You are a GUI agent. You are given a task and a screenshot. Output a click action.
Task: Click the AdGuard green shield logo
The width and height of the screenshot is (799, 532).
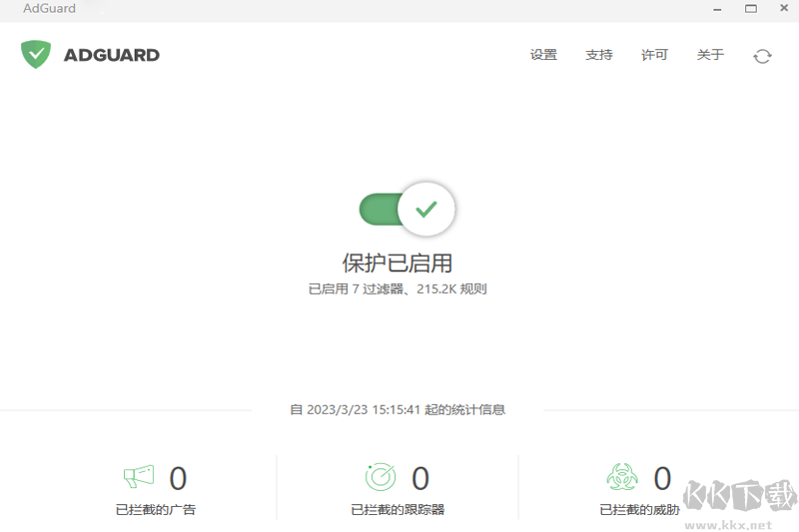(x=36, y=54)
